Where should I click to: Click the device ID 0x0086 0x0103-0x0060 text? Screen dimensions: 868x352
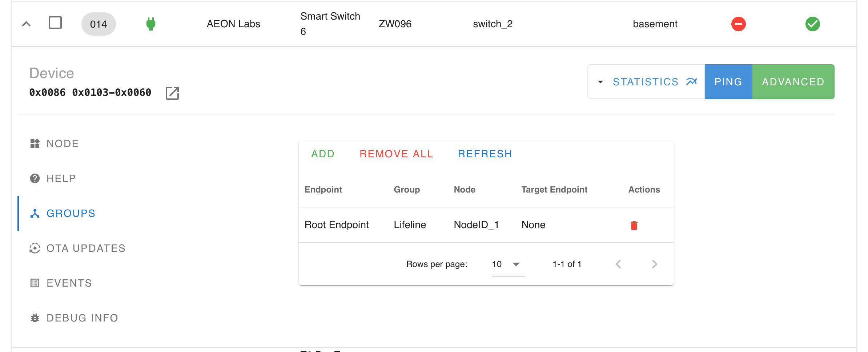[x=90, y=93]
